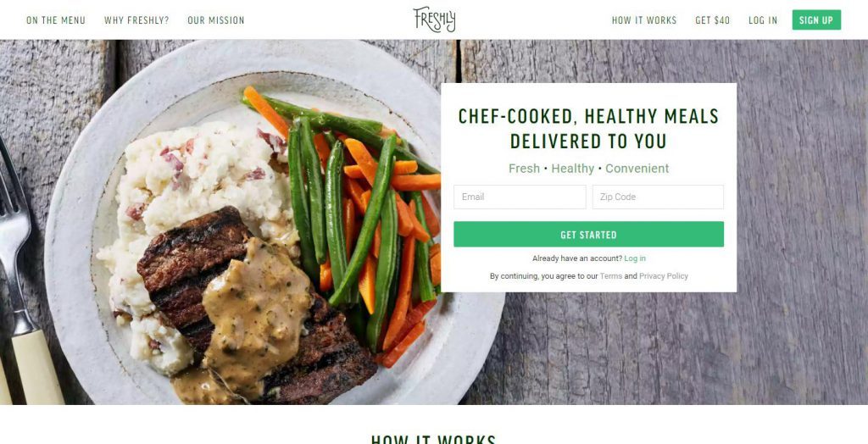Click the Chef-Cooked, Healthy Meals headline
The height and width of the screenshot is (444, 868).
click(x=588, y=129)
